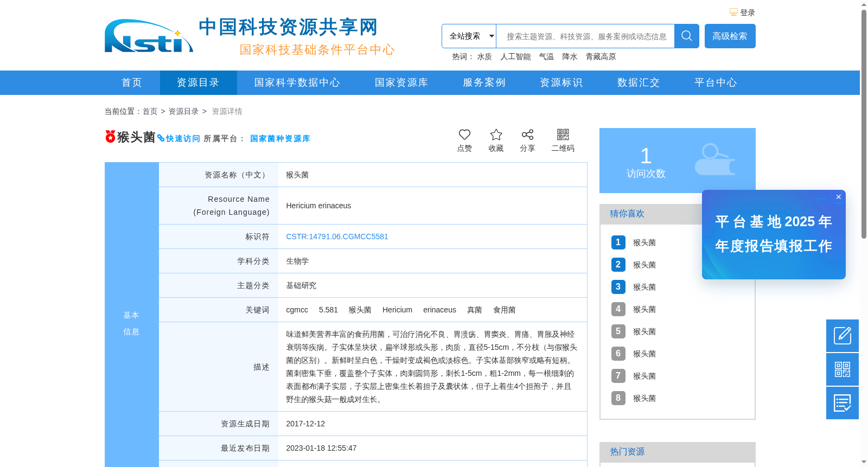Close the 2025 annual report popup

point(839,197)
